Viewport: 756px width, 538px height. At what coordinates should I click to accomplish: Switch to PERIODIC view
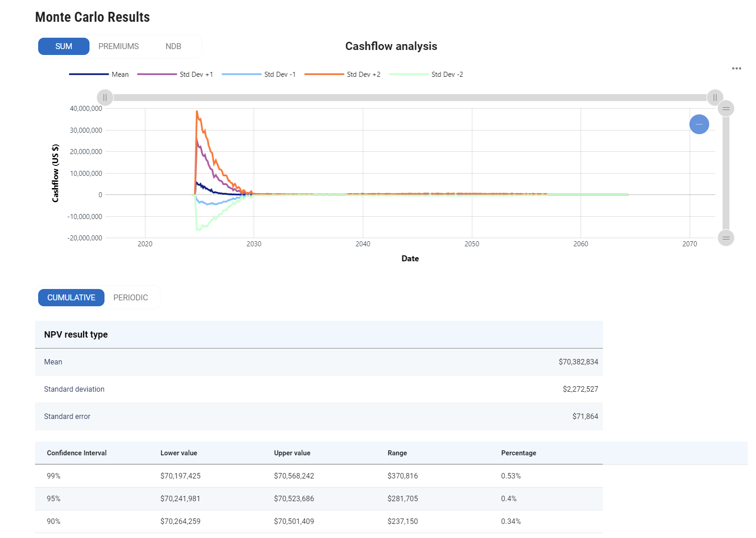(x=130, y=298)
